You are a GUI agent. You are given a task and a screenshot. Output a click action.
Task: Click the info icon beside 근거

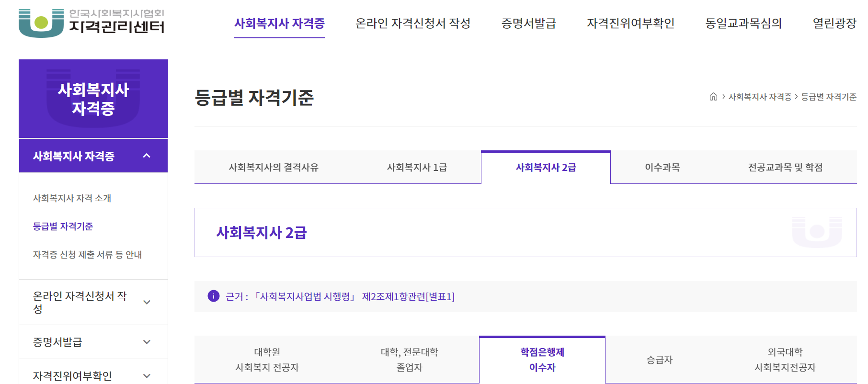pos(213,296)
